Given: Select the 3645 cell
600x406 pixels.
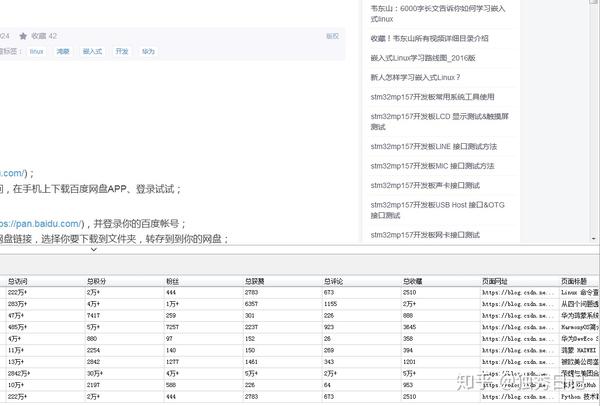Looking at the screenshot, I should pyautogui.click(x=440, y=327).
